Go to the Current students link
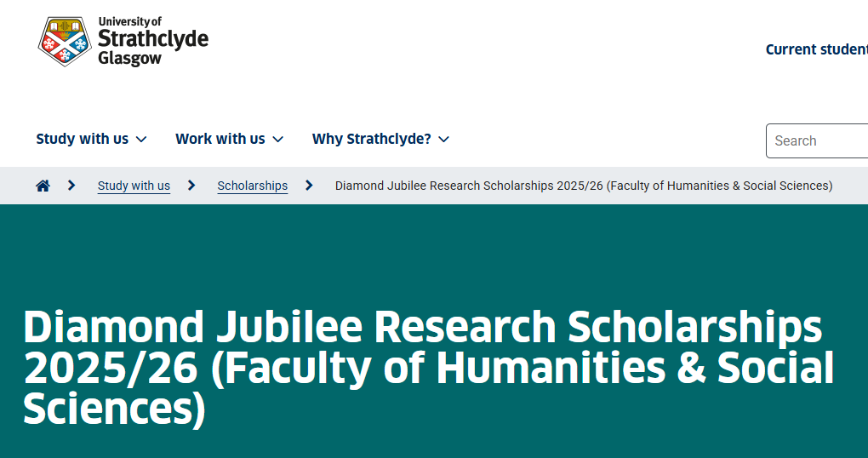 [815, 49]
